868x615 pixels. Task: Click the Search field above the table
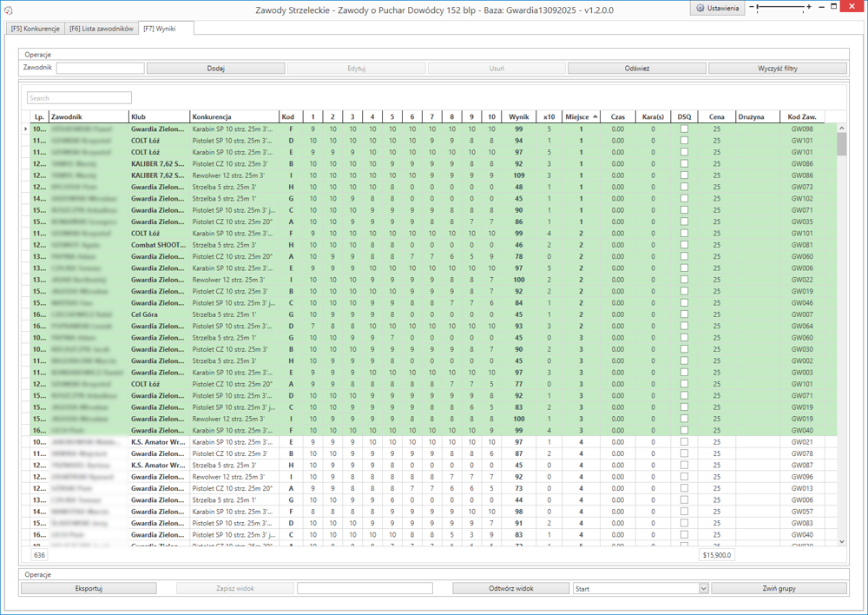coord(79,98)
